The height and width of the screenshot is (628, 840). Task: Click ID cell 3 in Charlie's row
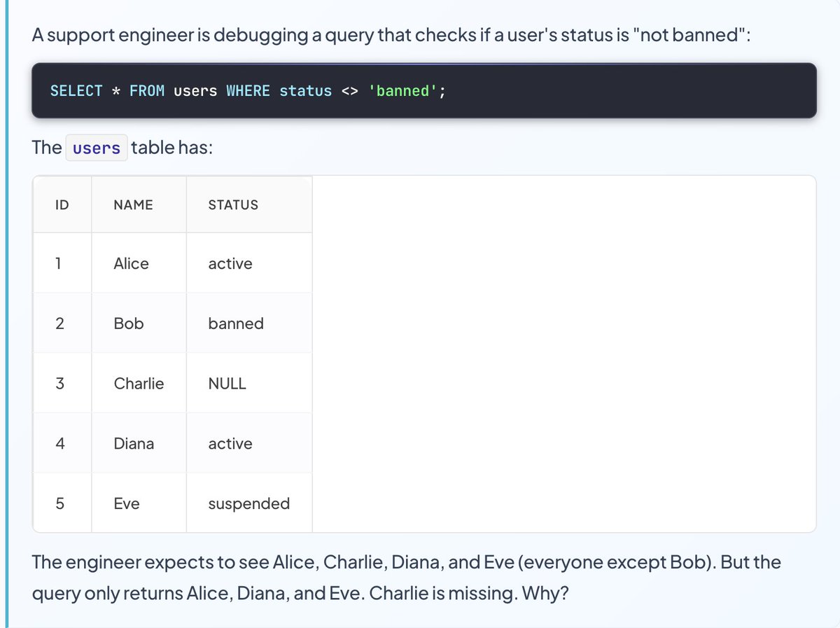coord(62,384)
